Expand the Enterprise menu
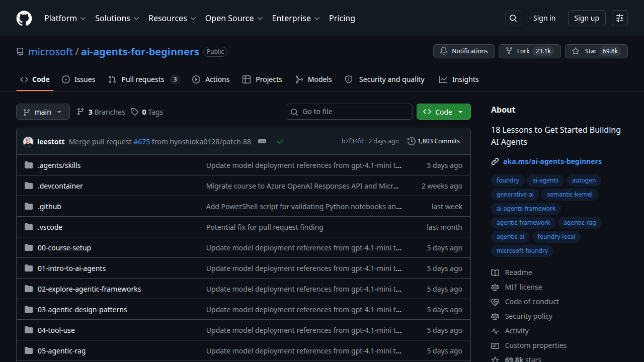 [296, 18]
